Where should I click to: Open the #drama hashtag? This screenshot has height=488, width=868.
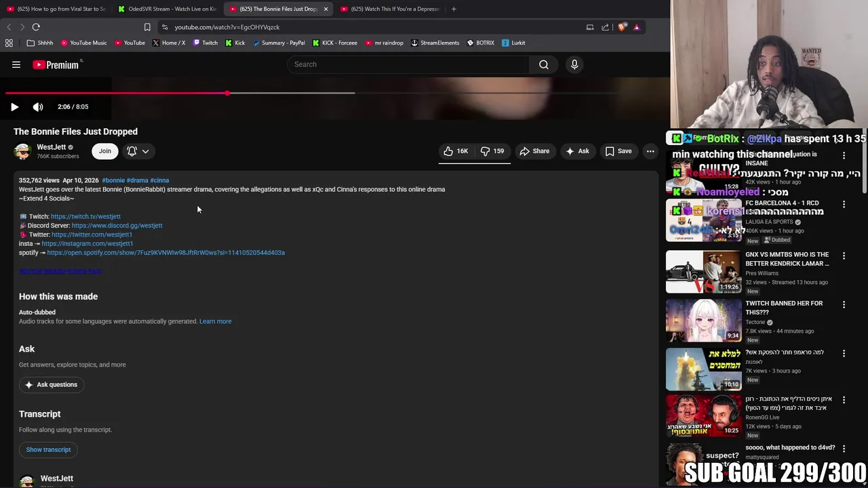coord(137,180)
